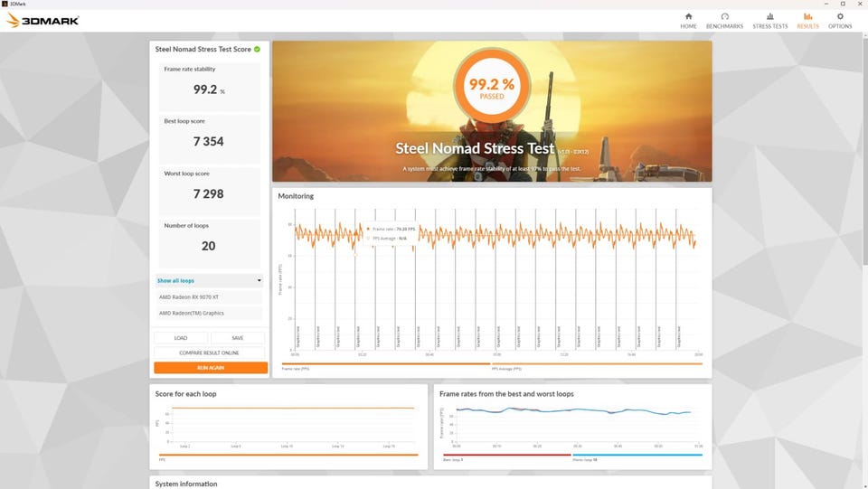Viewport: 868px width, 489px height.
Task: Click the 3DMark title bar app icon
Action: coord(5,4)
